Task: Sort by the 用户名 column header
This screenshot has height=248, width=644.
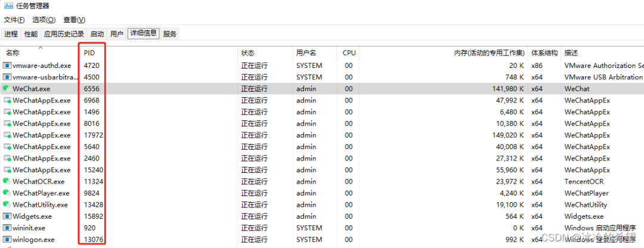Action: click(306, 53)
